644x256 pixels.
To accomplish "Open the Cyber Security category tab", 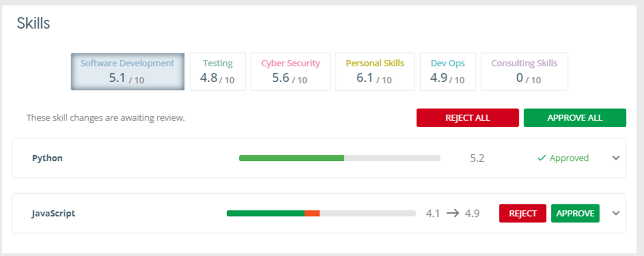I will [x=290, y=72].
